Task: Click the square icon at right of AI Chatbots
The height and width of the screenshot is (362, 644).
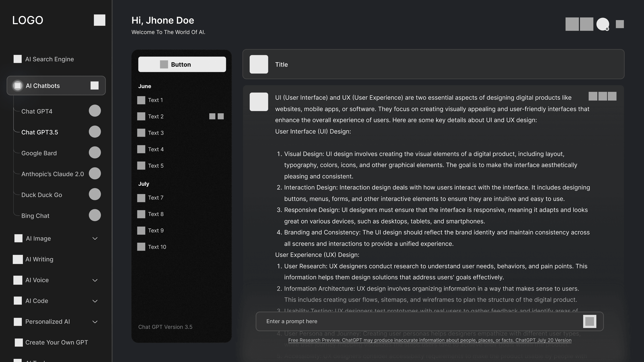Action: 94,85
